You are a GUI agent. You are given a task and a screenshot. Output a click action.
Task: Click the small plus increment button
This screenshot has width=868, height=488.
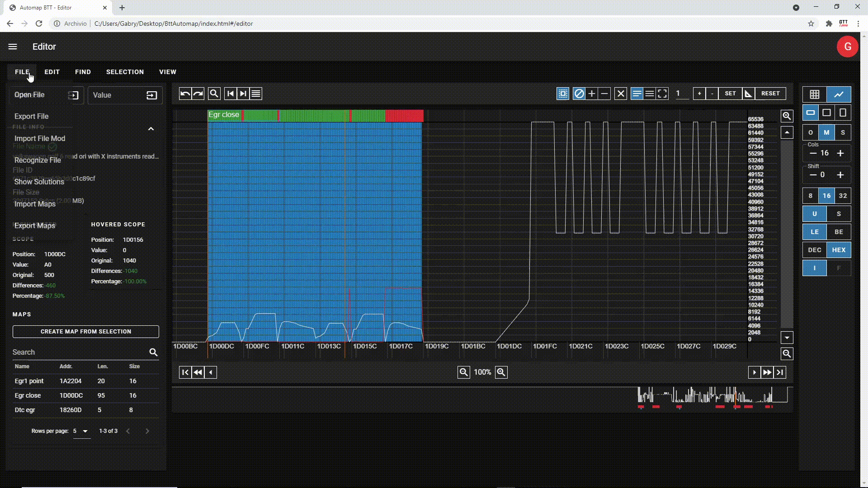[699, 94]
